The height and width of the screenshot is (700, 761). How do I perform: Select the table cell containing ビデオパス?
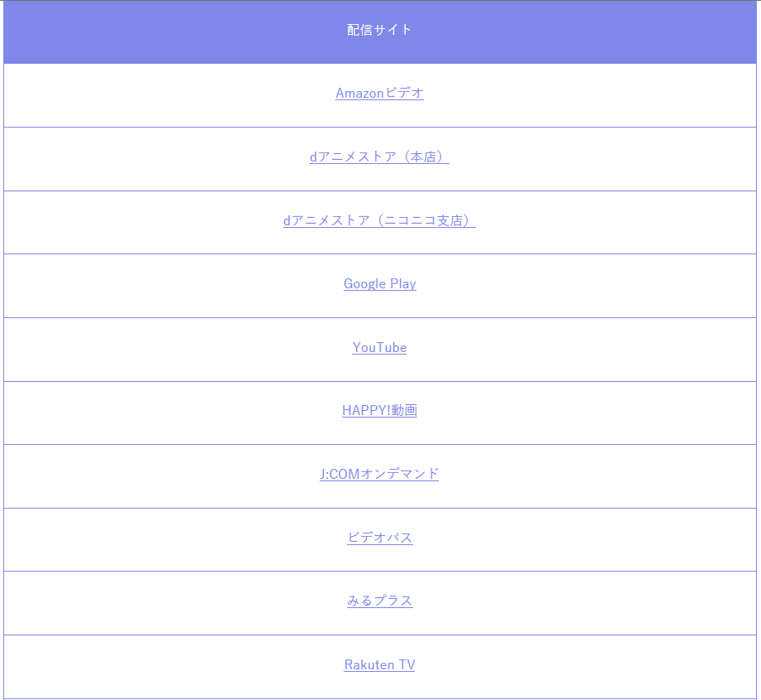tap(380, 540)
